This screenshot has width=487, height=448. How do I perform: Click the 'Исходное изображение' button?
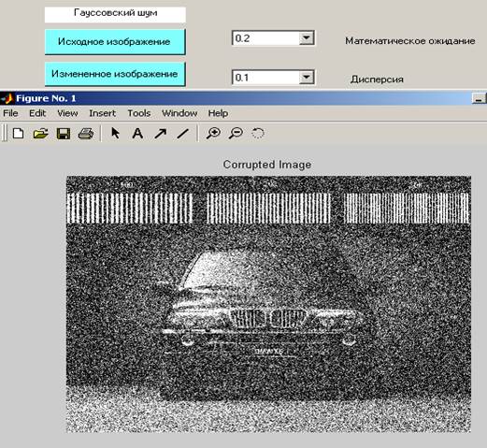coord(115,42)
